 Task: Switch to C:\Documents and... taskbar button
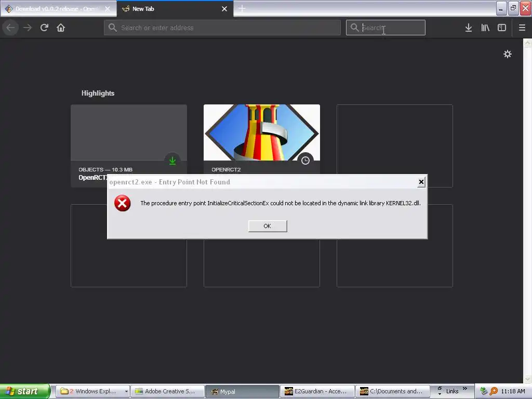coord(392,391)
